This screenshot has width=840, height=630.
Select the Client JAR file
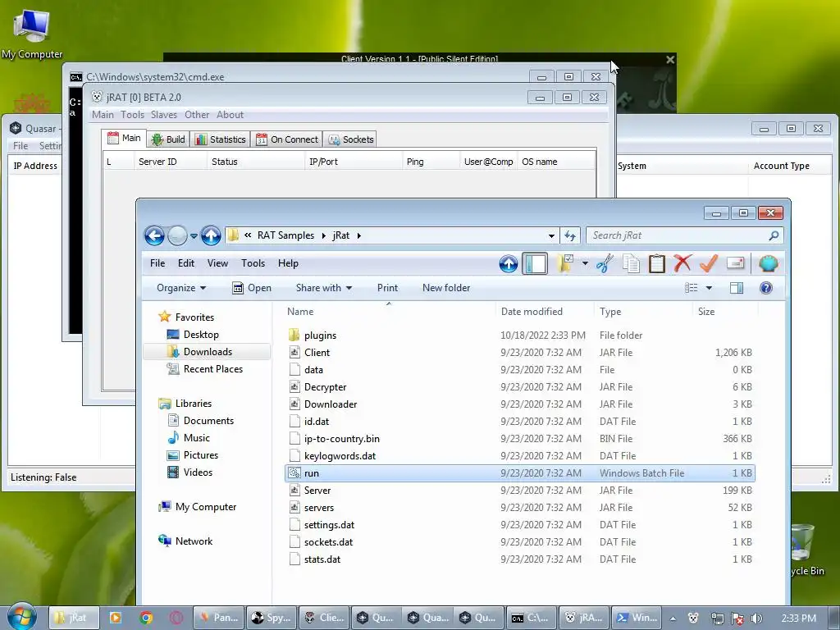[x=317, y=353]
